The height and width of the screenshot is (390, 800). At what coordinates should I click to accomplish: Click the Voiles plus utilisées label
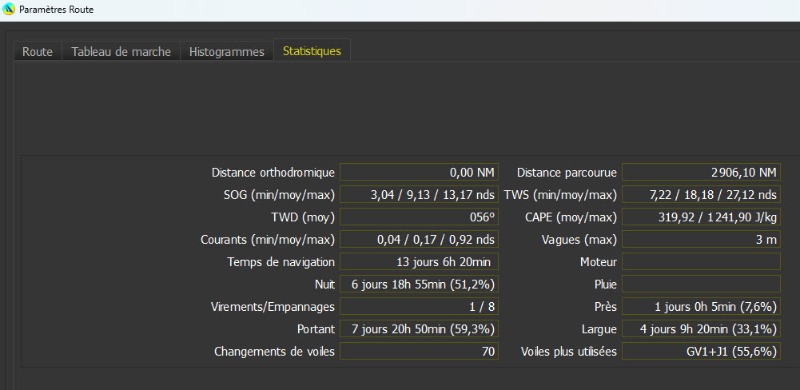pos(569,352)
